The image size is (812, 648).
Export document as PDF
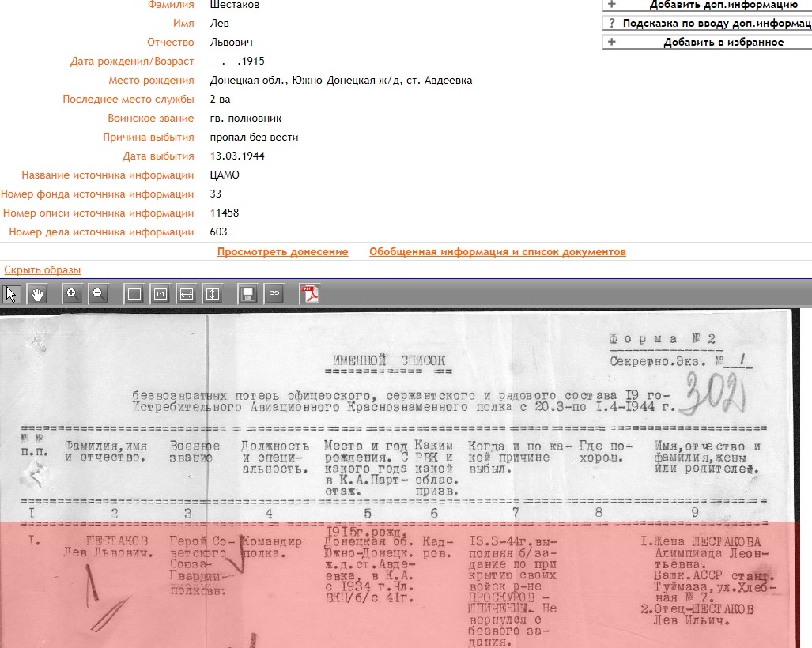310,293
